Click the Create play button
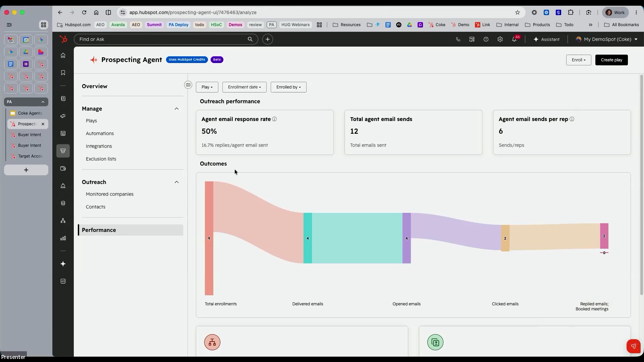 click(611, 60)
